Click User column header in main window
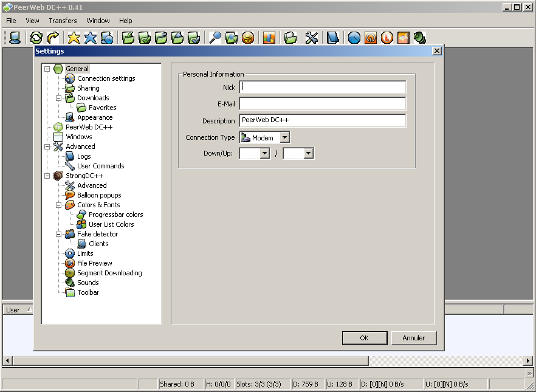The height and width of the screenshot is (392, 536). [18, 310]
